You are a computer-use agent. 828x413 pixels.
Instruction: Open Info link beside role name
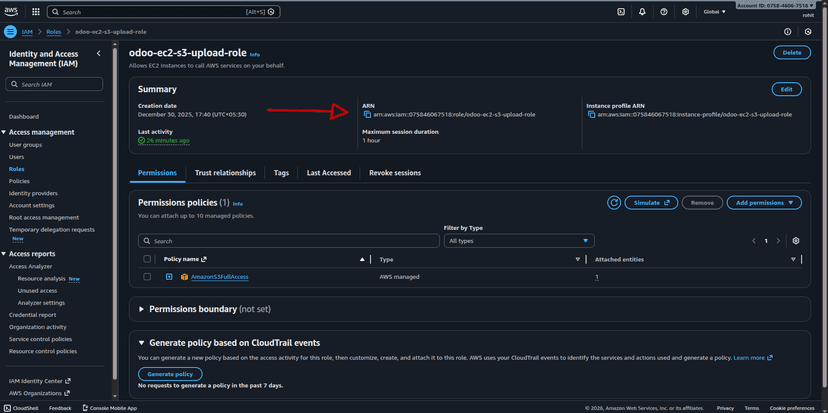click(x=255, y=54)
